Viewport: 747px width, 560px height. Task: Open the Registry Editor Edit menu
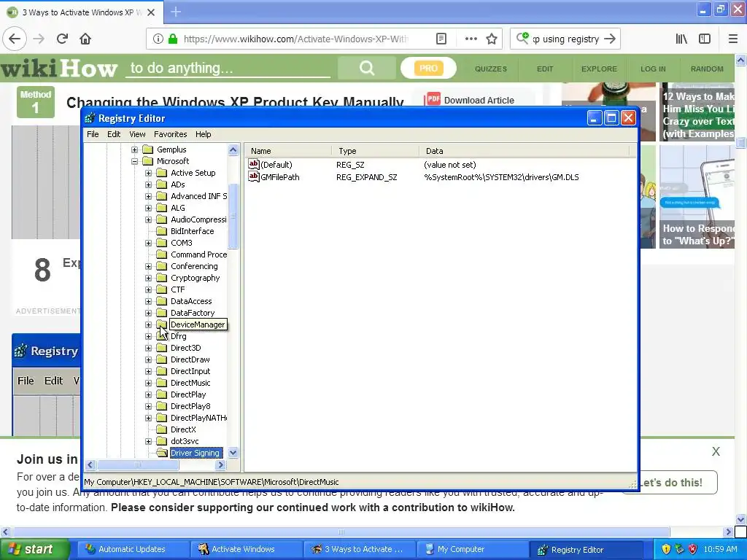point(114,134)
